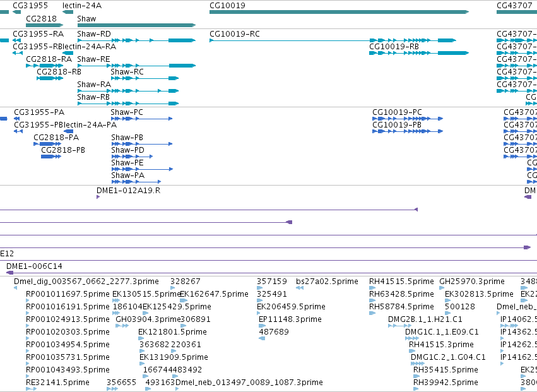
Task: Click the CG10019-RC transcript label
Action: [x=235, y=34]
